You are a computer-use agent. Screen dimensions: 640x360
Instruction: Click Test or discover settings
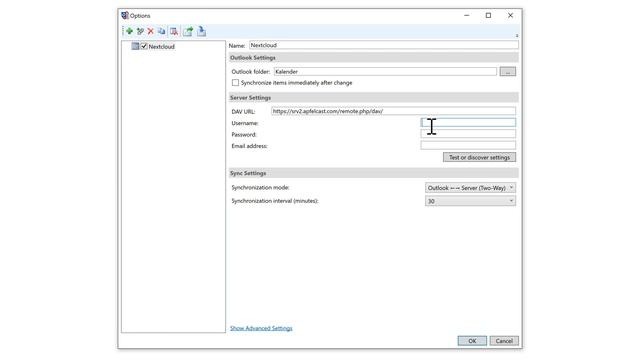pos(479,157)
